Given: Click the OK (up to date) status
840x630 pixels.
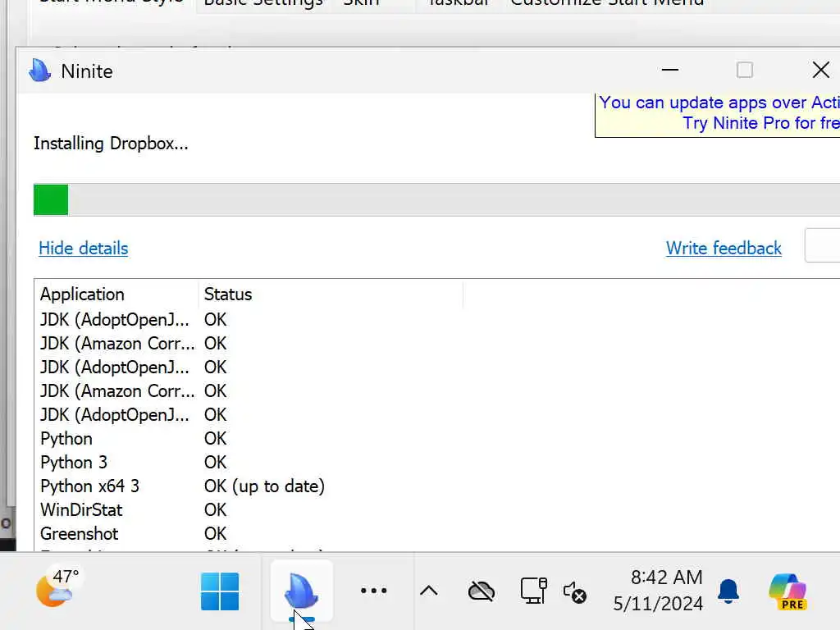Looking at the screenshot, I should 264,486.
